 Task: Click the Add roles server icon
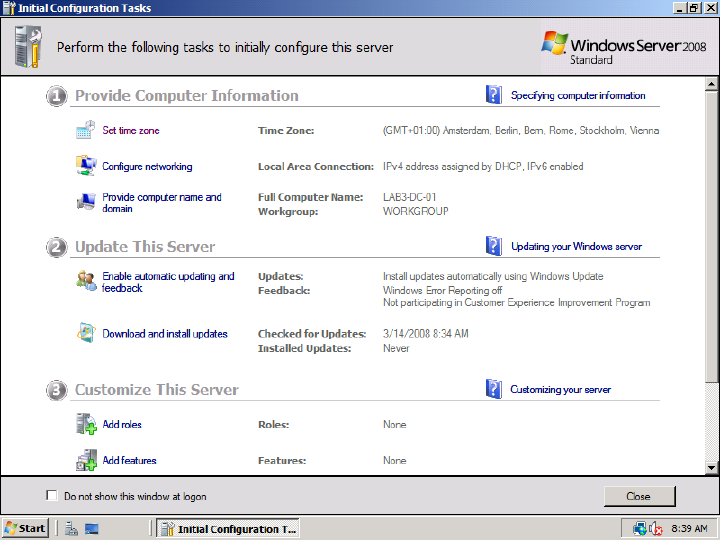click(86, 424)
